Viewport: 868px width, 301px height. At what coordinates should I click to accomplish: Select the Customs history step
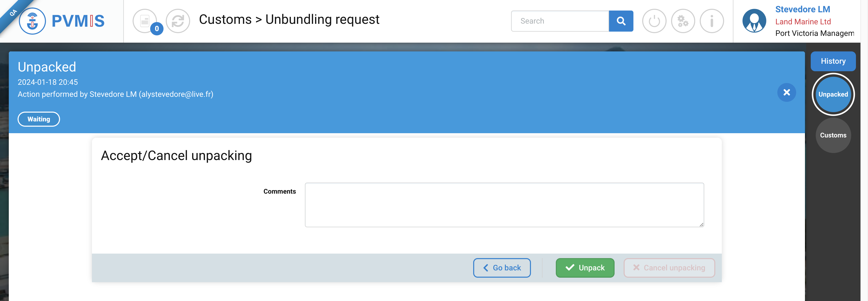point(833,135)
